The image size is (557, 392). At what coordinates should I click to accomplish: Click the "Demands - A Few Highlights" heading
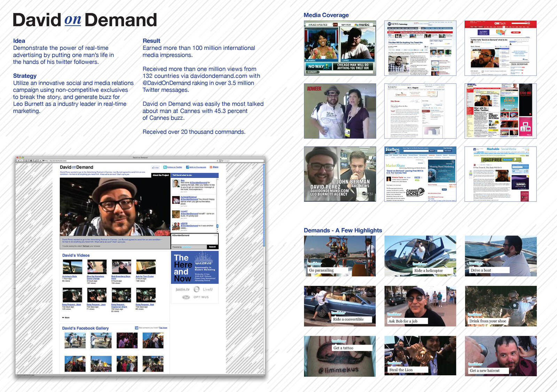click(343, 230)
